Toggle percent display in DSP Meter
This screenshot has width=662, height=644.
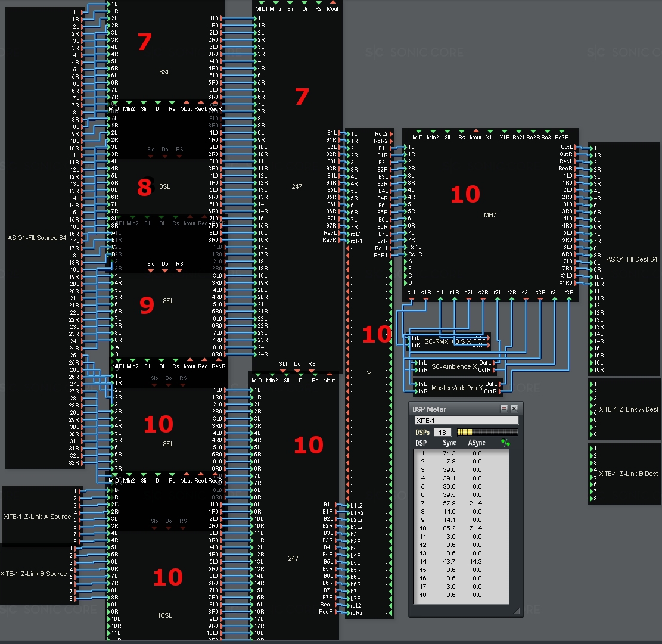(505, 443)
